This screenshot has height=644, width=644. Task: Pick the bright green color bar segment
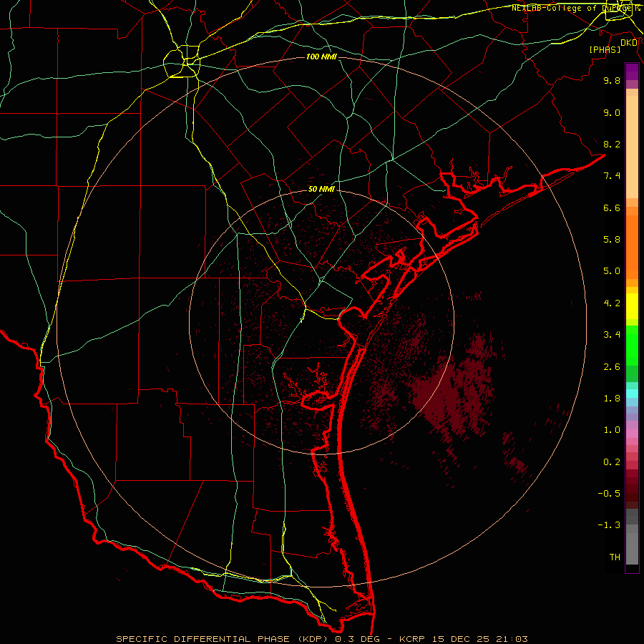632,346
